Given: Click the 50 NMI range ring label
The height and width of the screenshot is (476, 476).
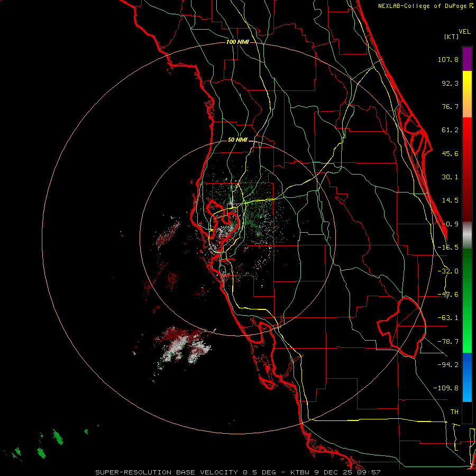Looking at the screenshot, I should pos(237,140).
